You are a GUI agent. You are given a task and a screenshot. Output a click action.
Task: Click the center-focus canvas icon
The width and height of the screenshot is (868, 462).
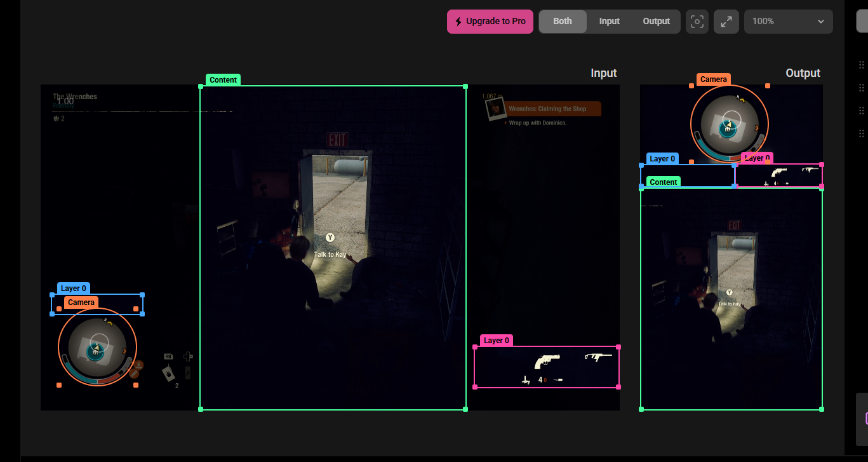click(697, 22)
